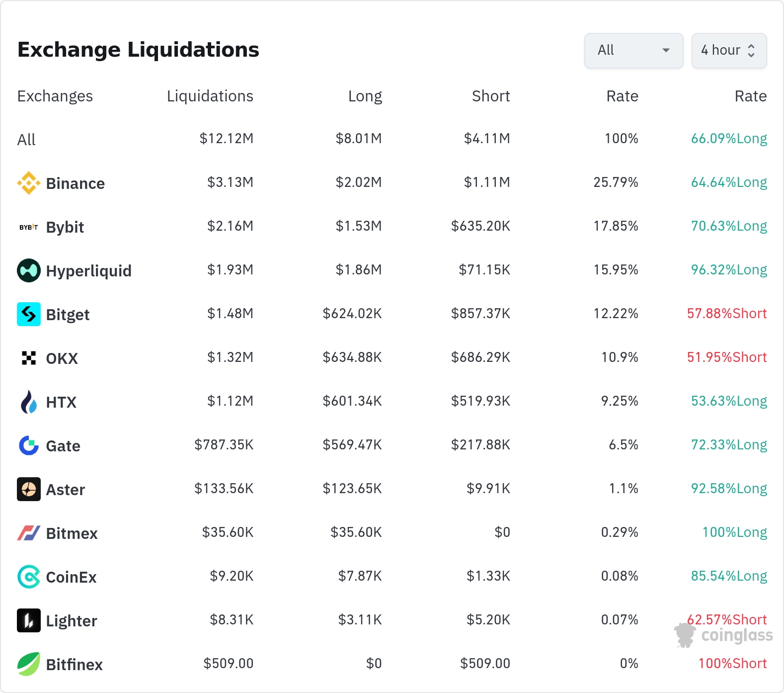784x693 pixels.
Task: Click the Hyperliquid logo icon
Action: [29, 270]
